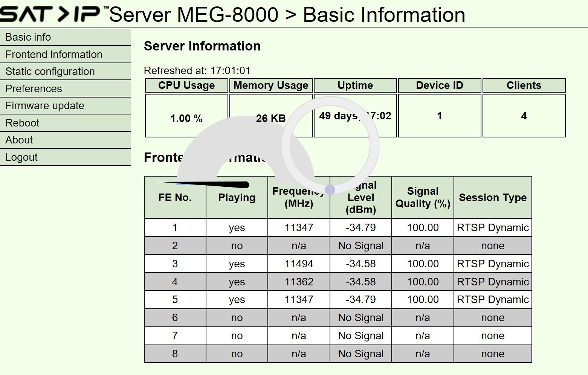Click session type none in row 7
Viewport: 588px width, 375px height.
pyautogui.click(x=493, y=336)
